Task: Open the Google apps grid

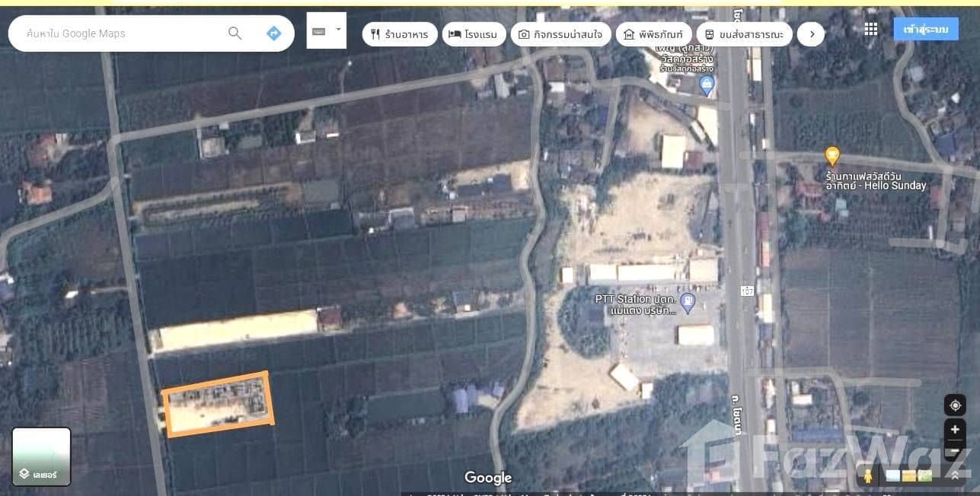Action: point(871,30)
